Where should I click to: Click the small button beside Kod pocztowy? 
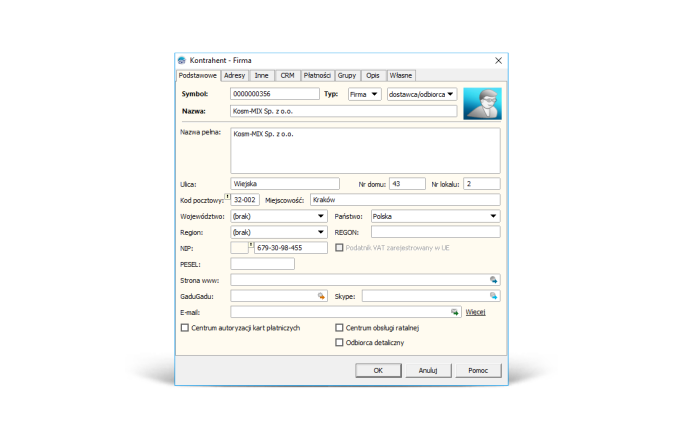click(227, 197)
